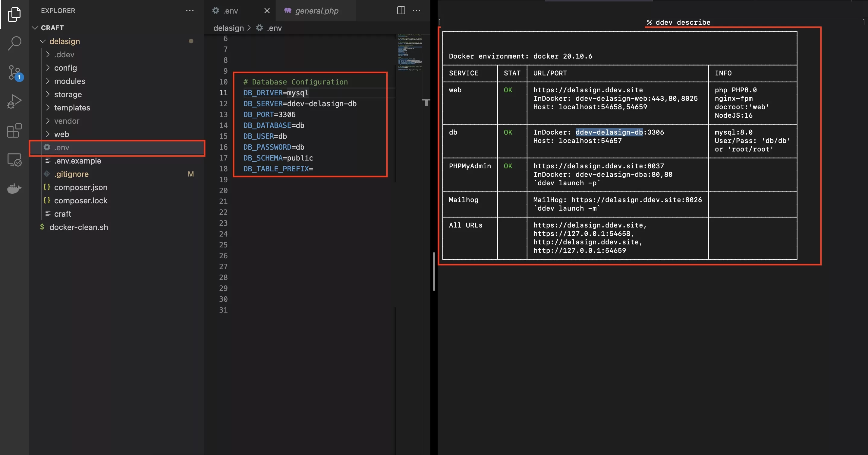Click the composer.json file in Explorer
The image size is (868, 455).
80,187
